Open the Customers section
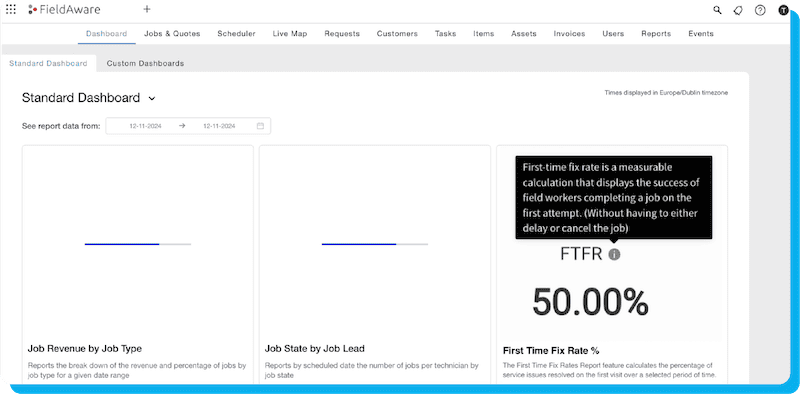Screen dimensions: 800x394 (x=397, y=34)
